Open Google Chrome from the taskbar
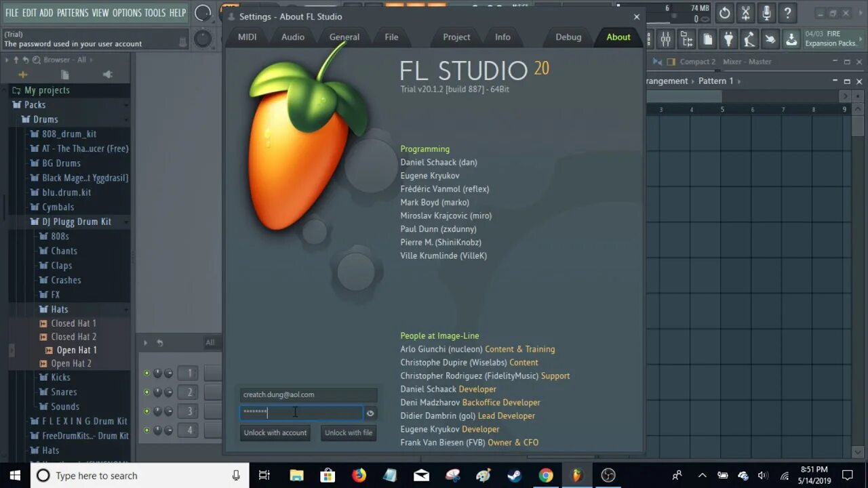The height and width of the screenshot is (488, 868). [x=546, y=475]
